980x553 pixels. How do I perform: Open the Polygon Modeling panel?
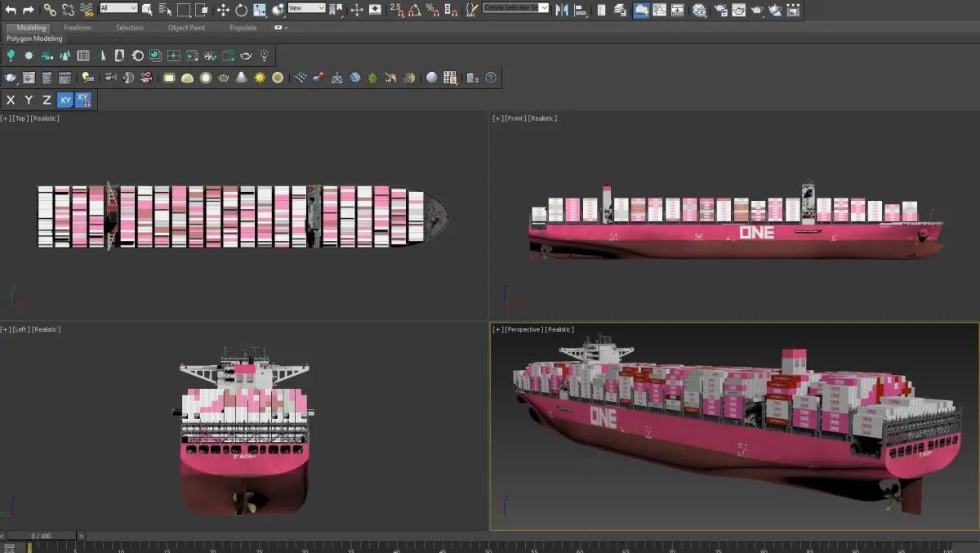(34, 38)
